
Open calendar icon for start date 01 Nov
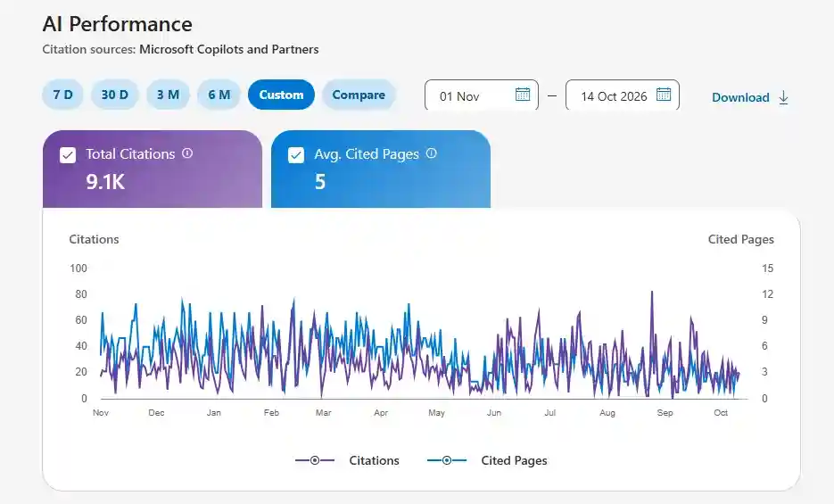click(x=523, y=94)
